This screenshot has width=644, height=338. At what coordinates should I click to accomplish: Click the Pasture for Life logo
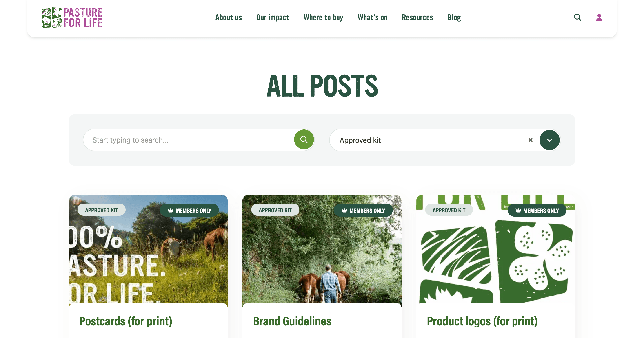[72, 18]
